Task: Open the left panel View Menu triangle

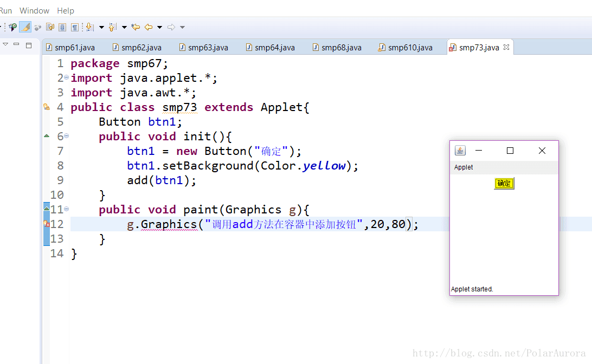Action: [5, 44]
